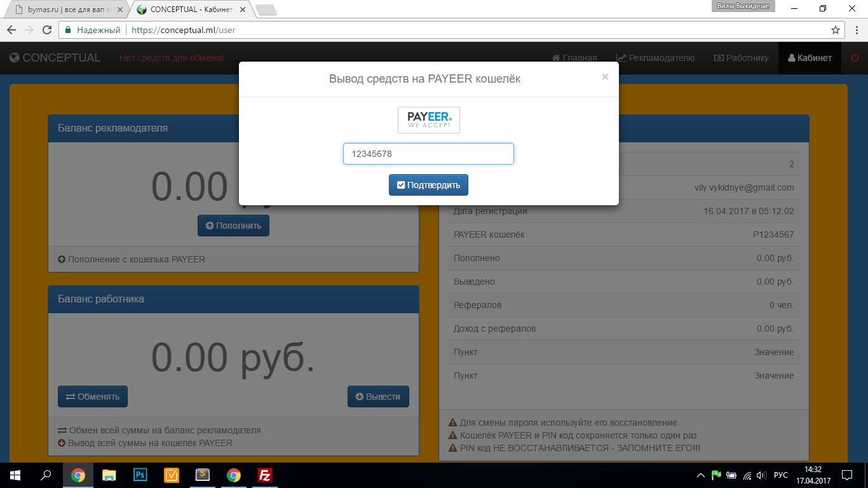Image resolution: width=868 pixels, height=488 pixels.
Task: Click the Пополнить top-up button
Action: [233, 226]
